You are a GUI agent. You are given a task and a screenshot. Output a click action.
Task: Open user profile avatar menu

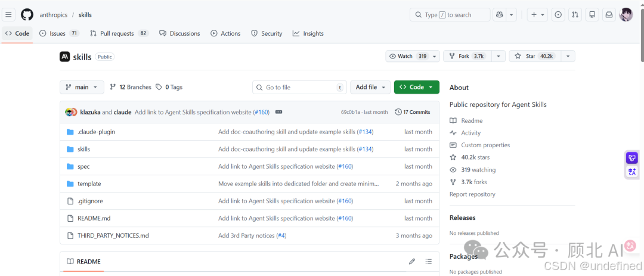(x=626, y=15)
